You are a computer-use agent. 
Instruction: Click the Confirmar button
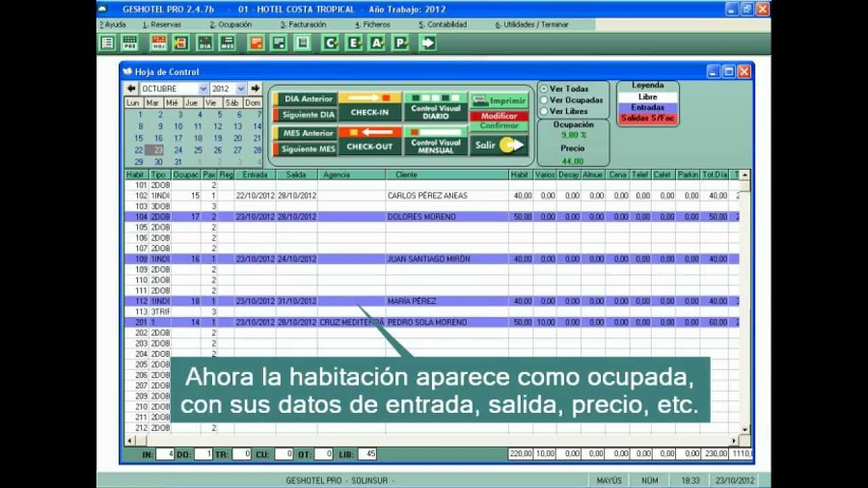[499, 125]
